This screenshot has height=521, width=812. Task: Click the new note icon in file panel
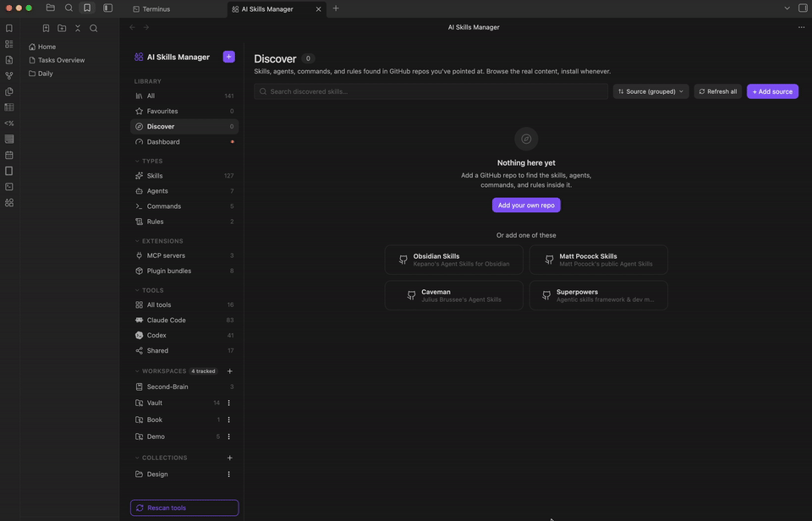click(46, 29)
